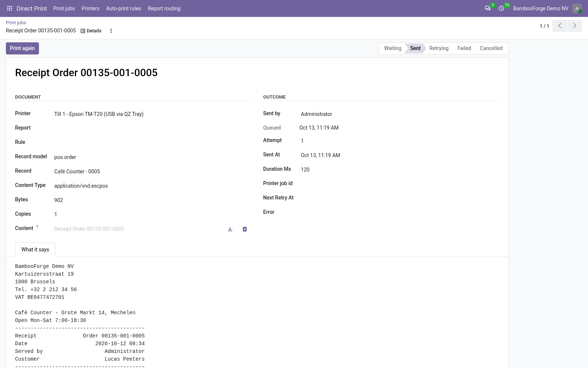
Task: Click the Record model value pos.order
Action: pos(65,157)
